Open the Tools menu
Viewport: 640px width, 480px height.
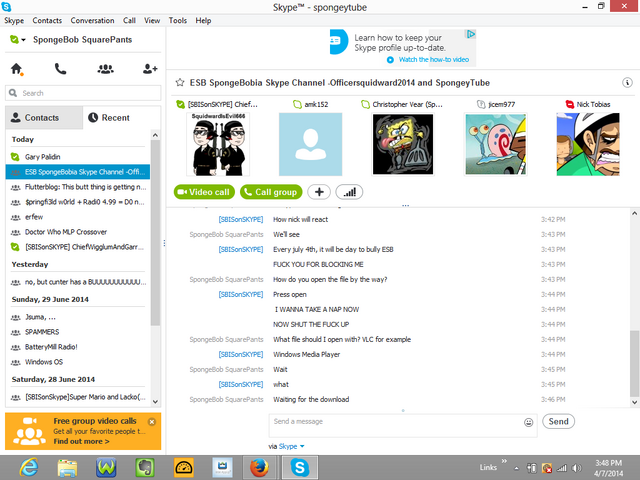178,20
